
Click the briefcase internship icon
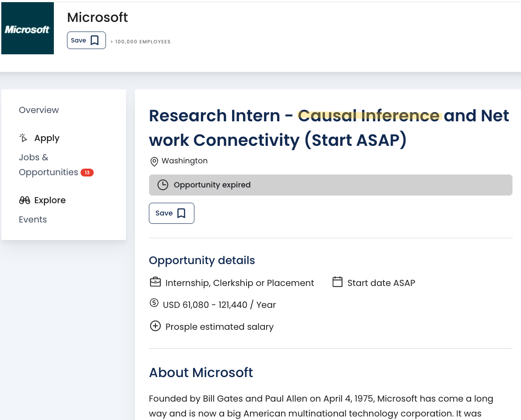tap(155, 282)
